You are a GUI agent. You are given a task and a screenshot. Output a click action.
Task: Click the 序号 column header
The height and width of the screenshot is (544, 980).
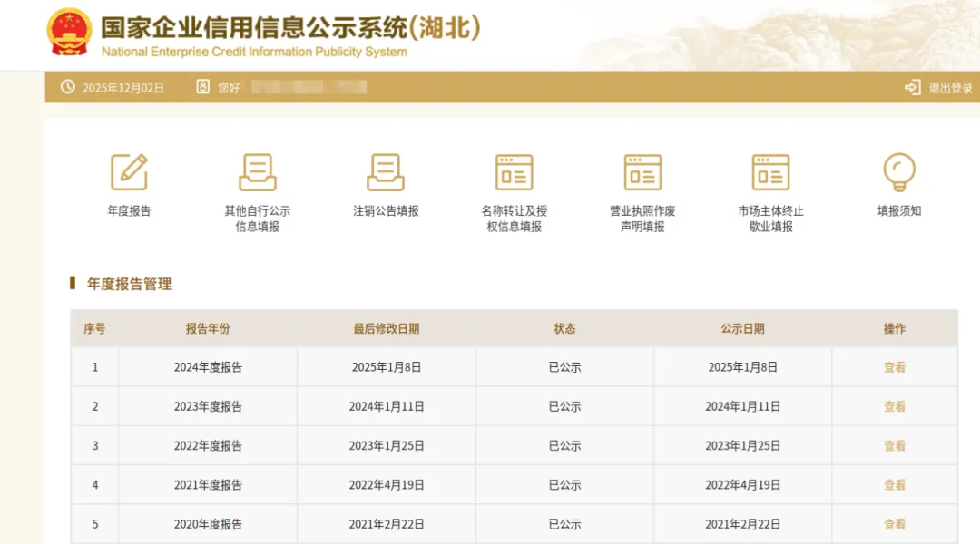94,328
